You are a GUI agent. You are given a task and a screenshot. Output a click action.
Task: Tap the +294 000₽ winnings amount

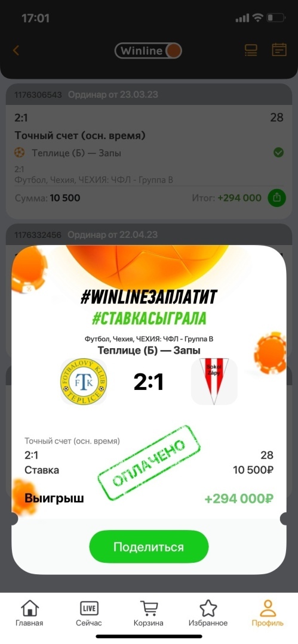(x=239, y=499)
